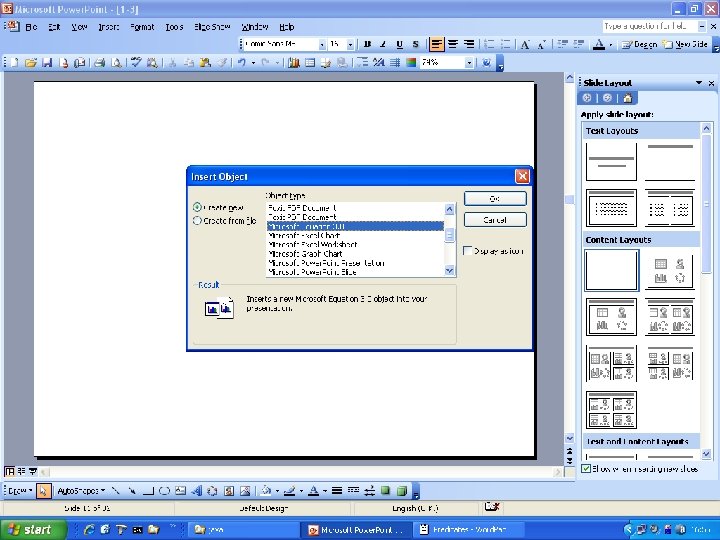Open Shadow Style options

385,491
